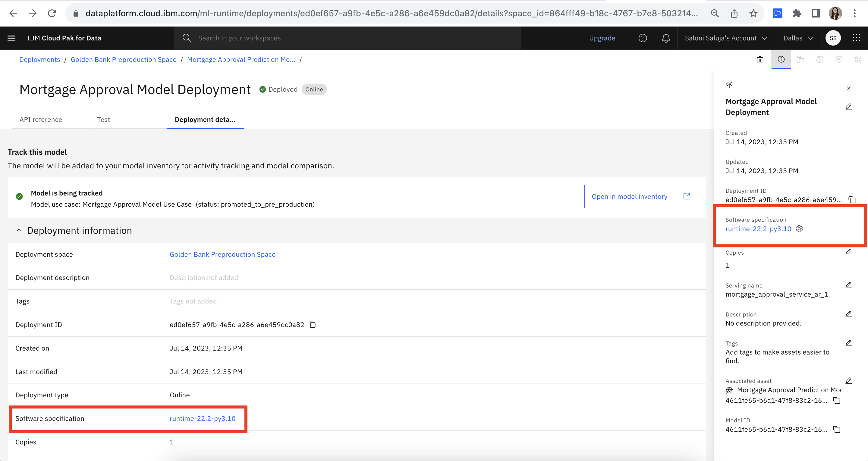Open the Dallas region dropdown
The image size is (868, 461).
798,38
